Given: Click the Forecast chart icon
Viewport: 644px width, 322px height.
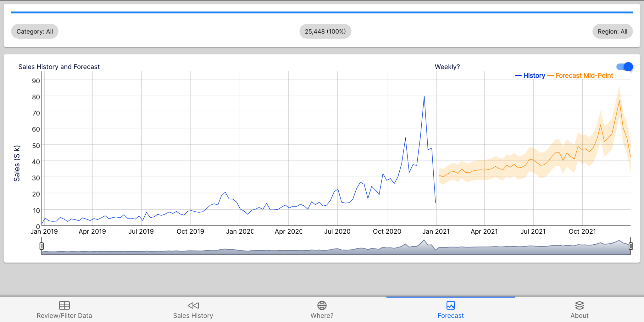Looking at the screenshot, I should pyautogui.click(x=451, y=305).
